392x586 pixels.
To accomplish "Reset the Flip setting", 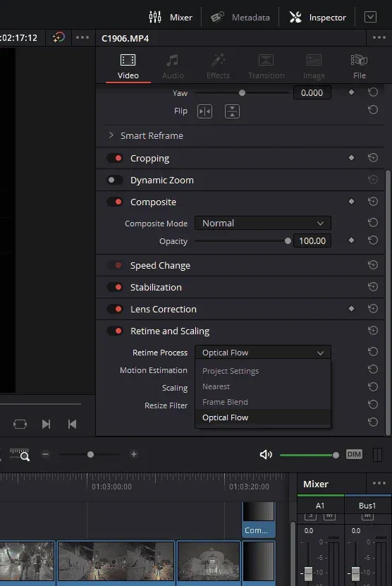I will (x=373, y=110).
